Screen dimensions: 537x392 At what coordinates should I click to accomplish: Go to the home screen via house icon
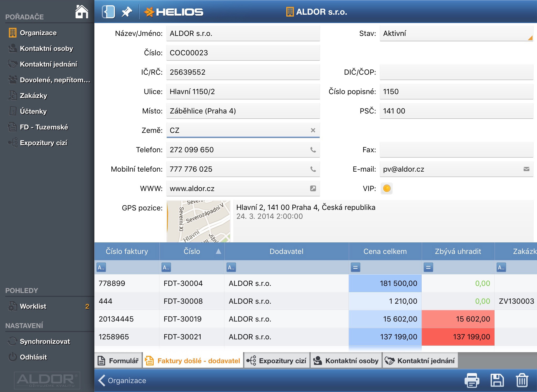pyautogui.click(x=82, y=12)
